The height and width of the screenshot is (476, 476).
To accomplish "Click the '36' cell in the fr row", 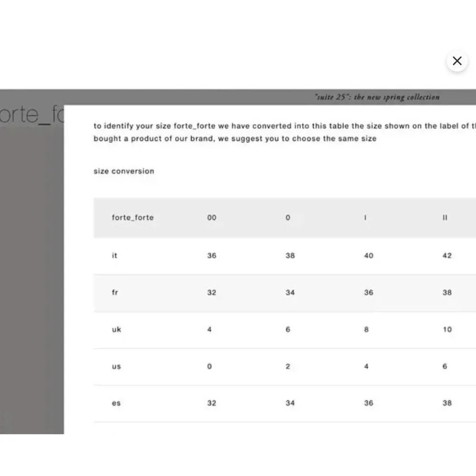I will (369, 293).
